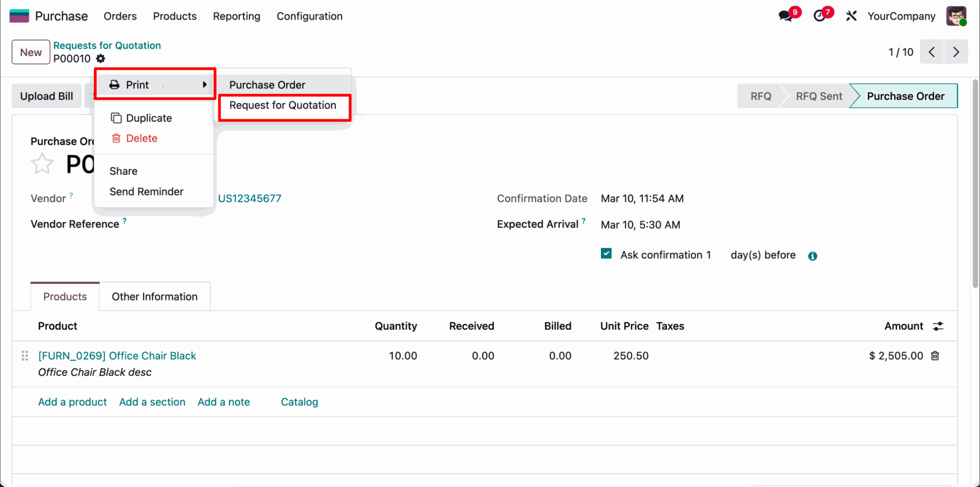The image size is (980, 487).
Task: Open the messages chat bubble icon
Action: (786, 16)
